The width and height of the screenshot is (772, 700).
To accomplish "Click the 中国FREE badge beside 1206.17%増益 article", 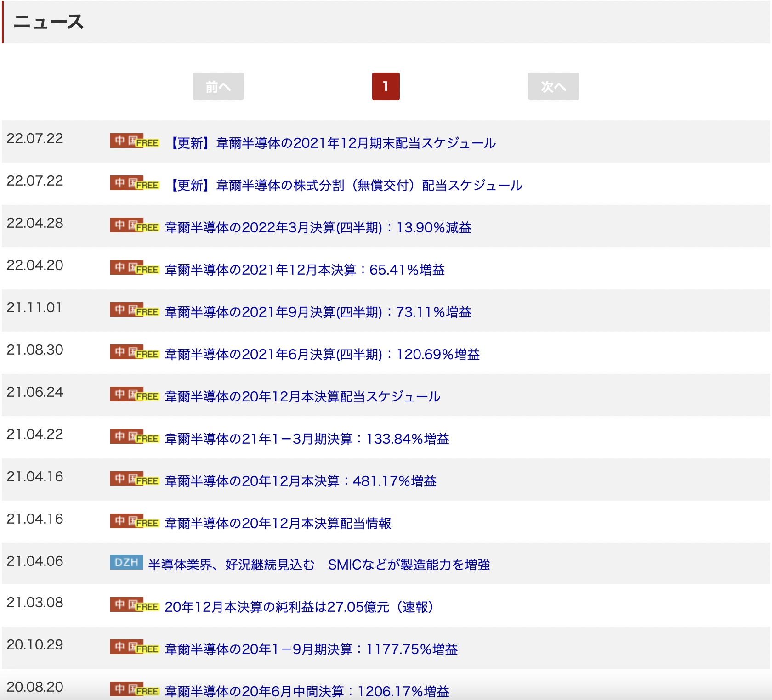I will coord(135,689).
